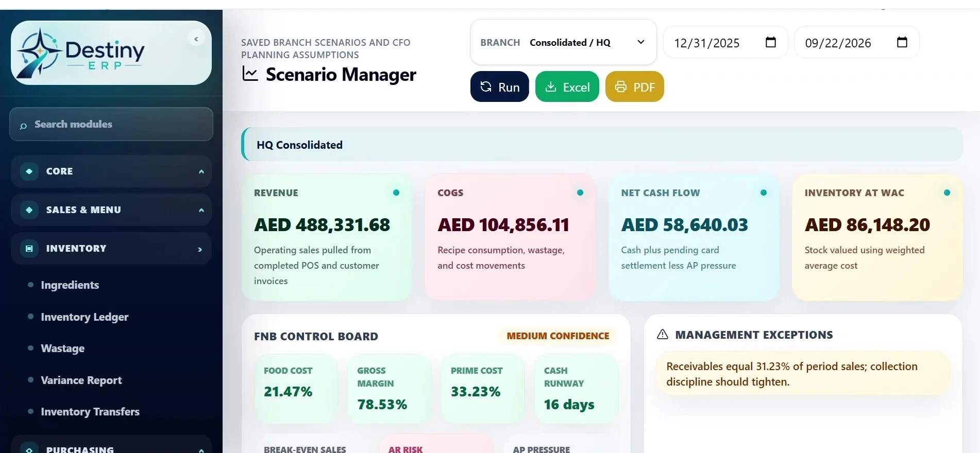Open the Ingredients page

click(x=70, y=285)
